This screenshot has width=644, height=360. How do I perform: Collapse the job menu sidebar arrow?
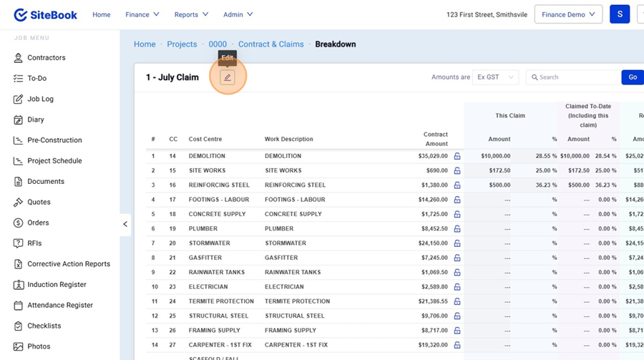125,224
